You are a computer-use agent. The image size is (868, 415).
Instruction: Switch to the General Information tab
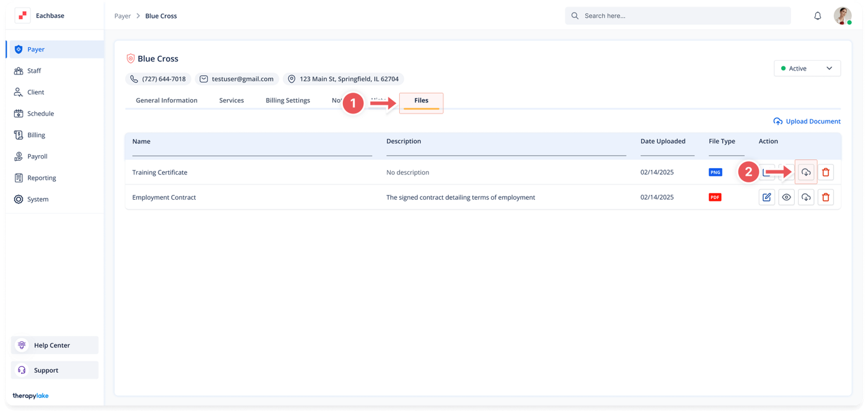pos(167,100)
